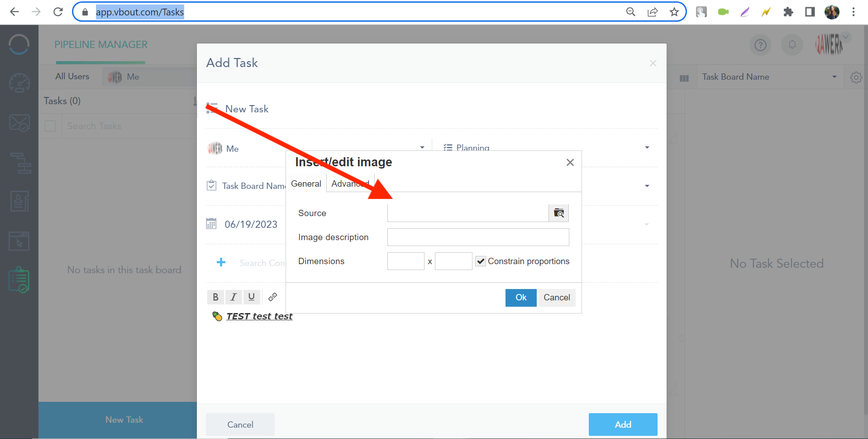Click Cancel at the Add Task dialog bottom
This screenshot has width=868, height=439.
pyautogui.click(x=240, y=425)
